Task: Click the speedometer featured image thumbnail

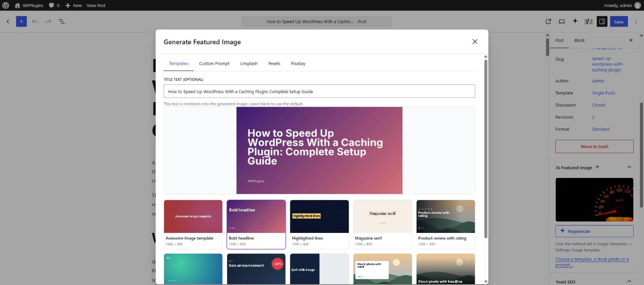Action: pos(594,200)
